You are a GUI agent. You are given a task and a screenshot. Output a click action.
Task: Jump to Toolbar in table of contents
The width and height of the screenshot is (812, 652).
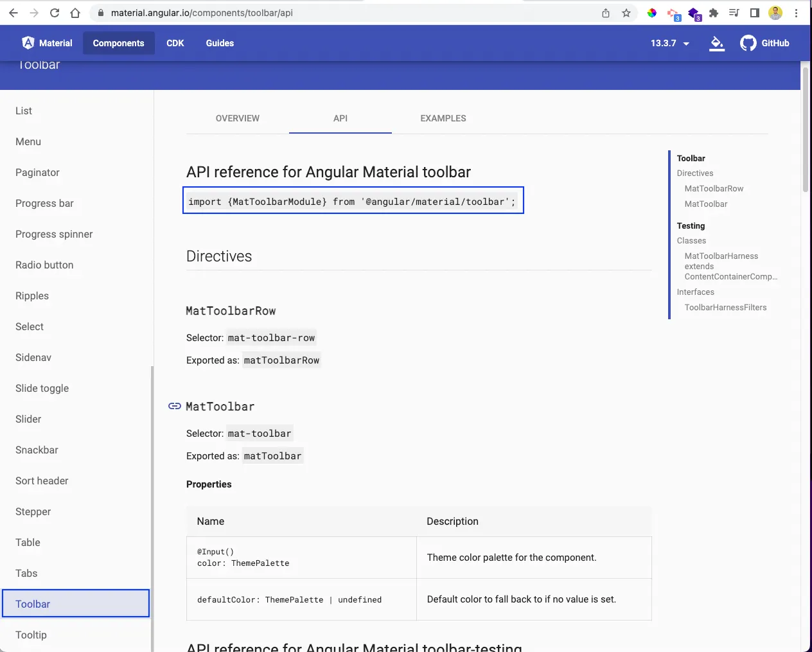691,158
